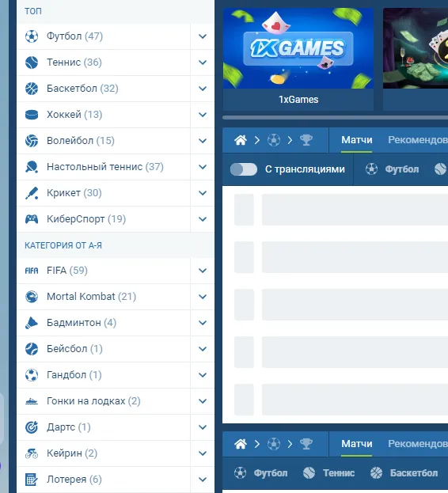Toggle the С трансляциями switch
The width and height of the screenshot is (448, 493).
tap(243, 169)
